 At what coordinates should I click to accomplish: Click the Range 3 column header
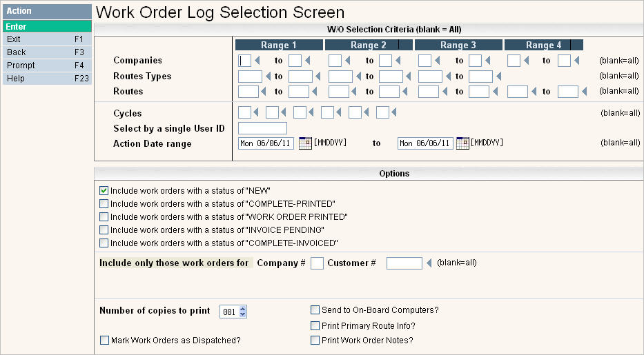[458, 45]
